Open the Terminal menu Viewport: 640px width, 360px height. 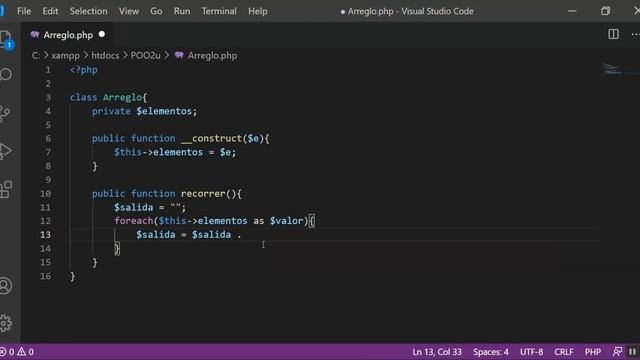(219, 11)
